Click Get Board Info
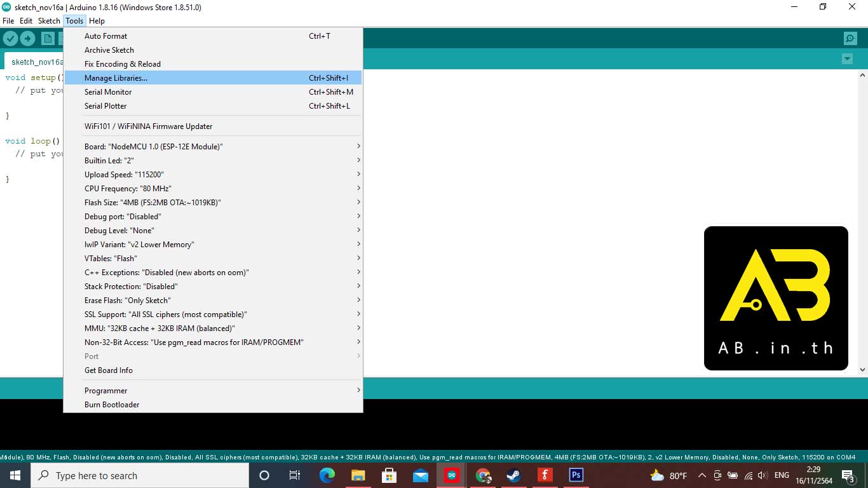The width and height of the screenshot is (868, 488). [213, 370]
